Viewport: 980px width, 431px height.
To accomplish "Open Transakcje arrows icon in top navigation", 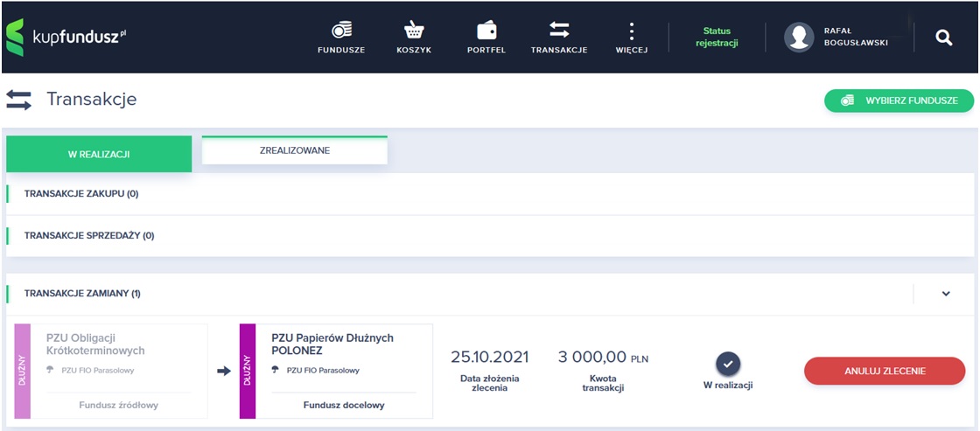I will pyautogui.click(x=559, y=30).
